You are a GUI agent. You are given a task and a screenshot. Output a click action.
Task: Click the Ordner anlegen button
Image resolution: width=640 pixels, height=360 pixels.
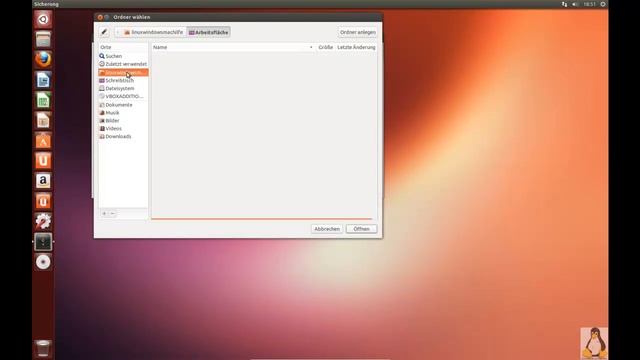click(x=358, y=32)
